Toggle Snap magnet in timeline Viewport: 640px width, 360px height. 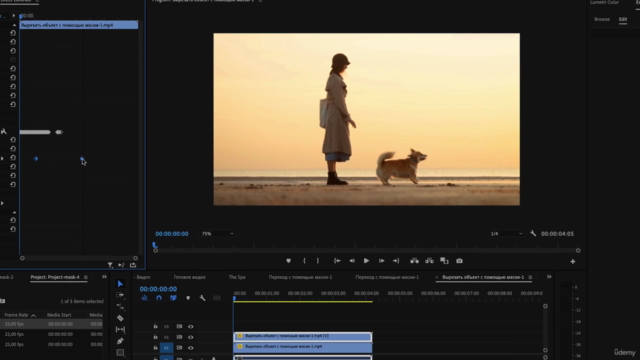point(159,298)
